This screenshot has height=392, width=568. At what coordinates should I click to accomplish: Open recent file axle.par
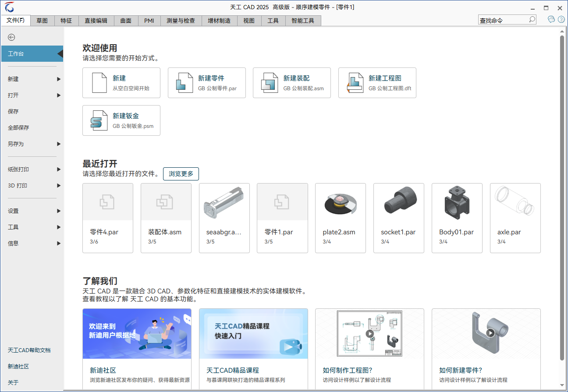[x=515, y=218]
